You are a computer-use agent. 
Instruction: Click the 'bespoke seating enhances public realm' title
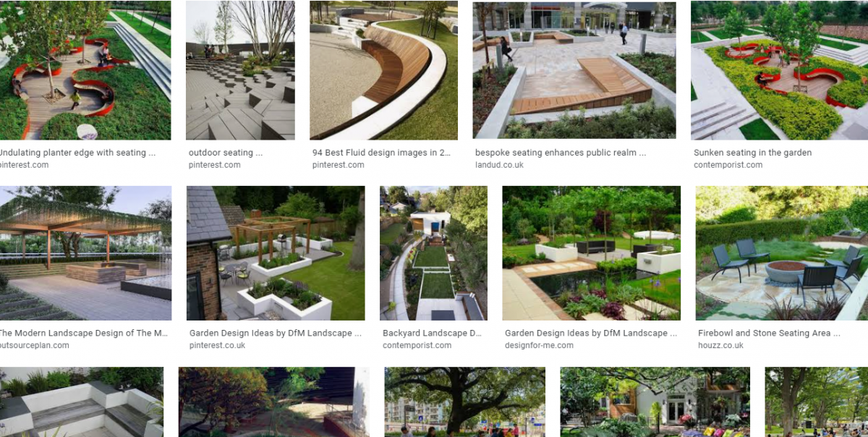[x=561, y=153]
